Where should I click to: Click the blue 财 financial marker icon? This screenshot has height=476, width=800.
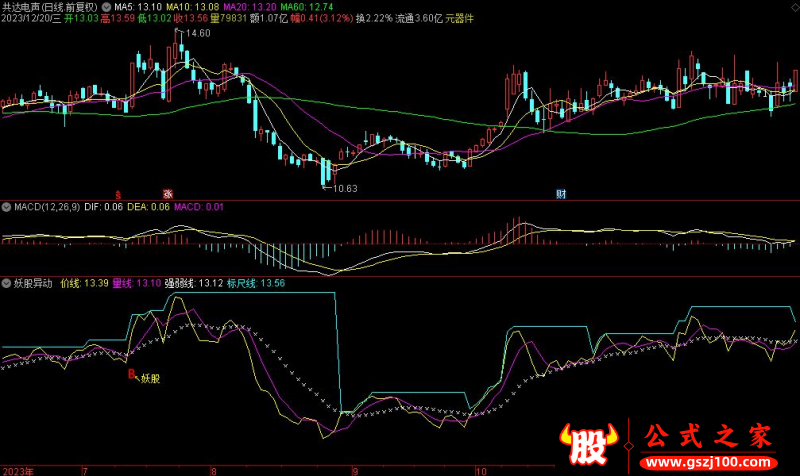point(561,194)
